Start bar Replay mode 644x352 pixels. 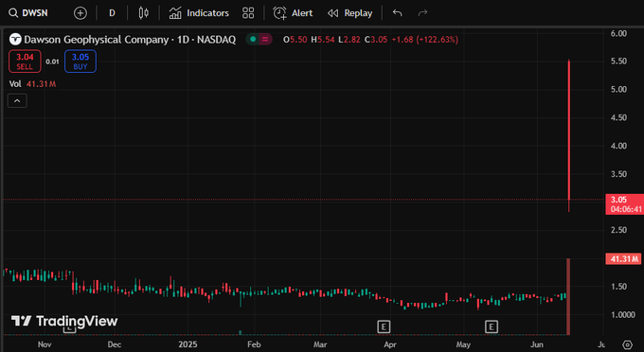coord(349,13)
